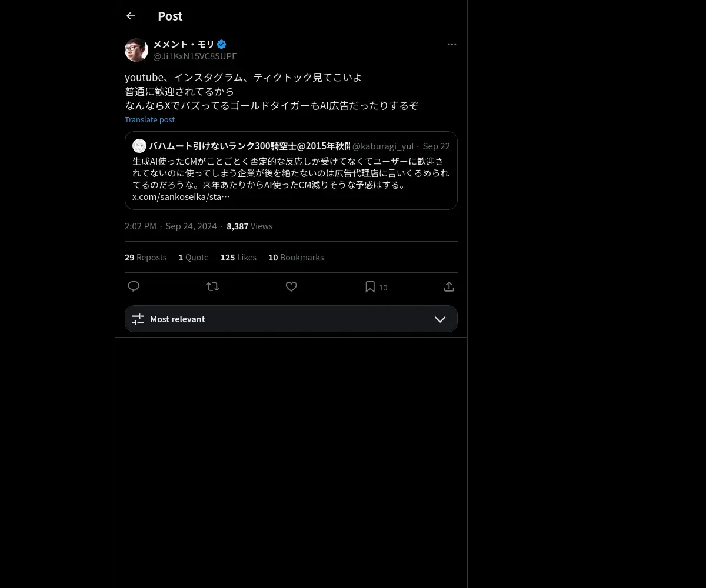The height and width of the screenshot is (588, 706).
Task: View the 29 Reposts list
Action: point(145,258)
